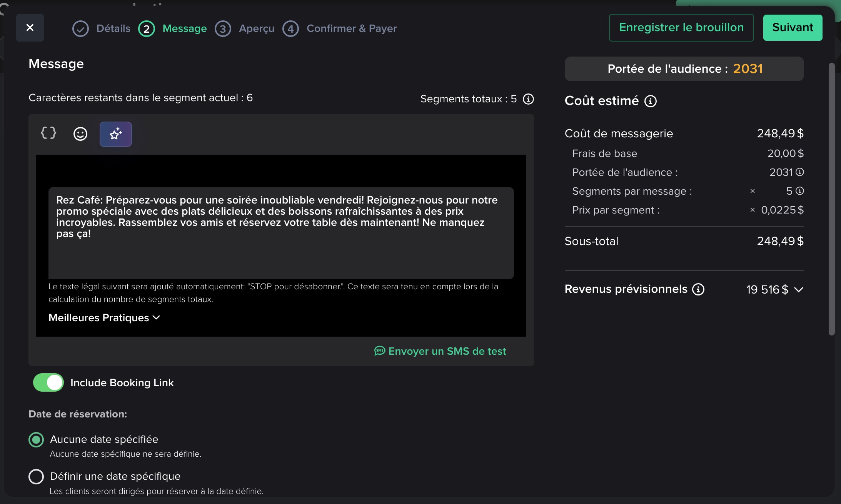Insert a variable with curly braces icon

[x=48, y=133]
